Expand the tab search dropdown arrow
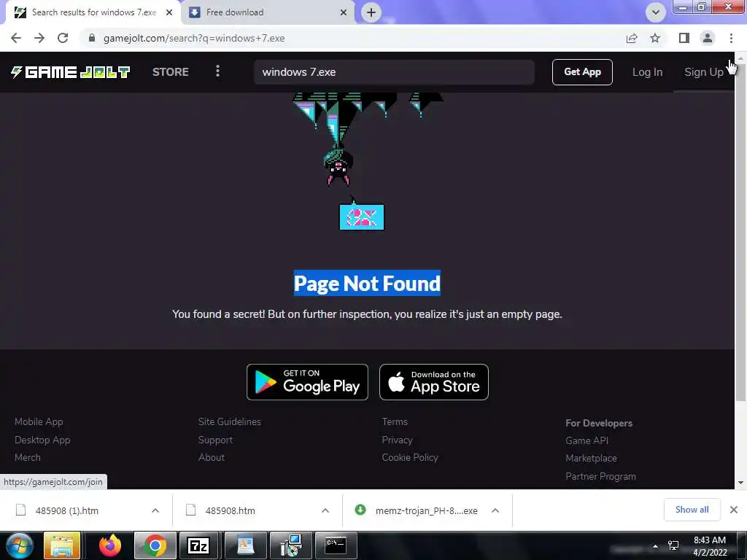This screenshot has height=560, width=747. coord(656,12)
